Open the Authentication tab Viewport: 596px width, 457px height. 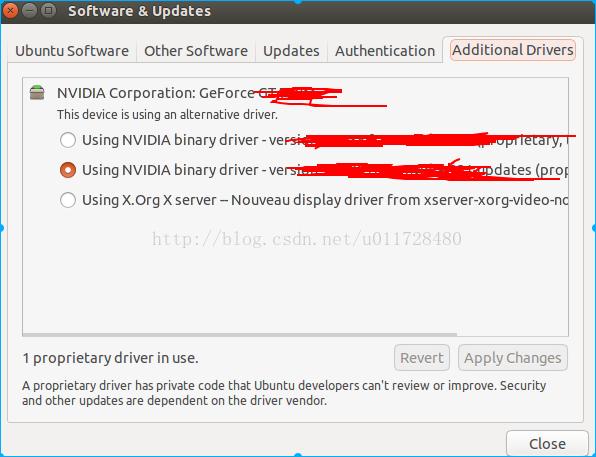pyautogui.click(x=385, y=51)
